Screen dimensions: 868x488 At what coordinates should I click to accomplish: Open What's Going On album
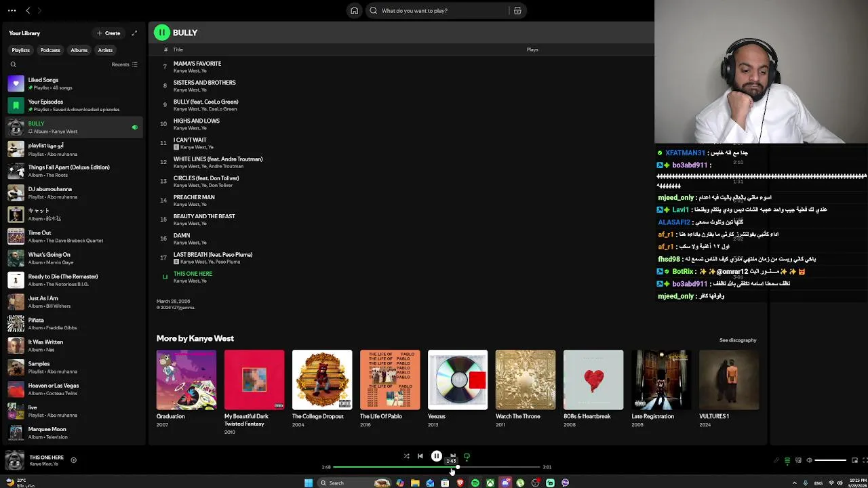point(74,258)
